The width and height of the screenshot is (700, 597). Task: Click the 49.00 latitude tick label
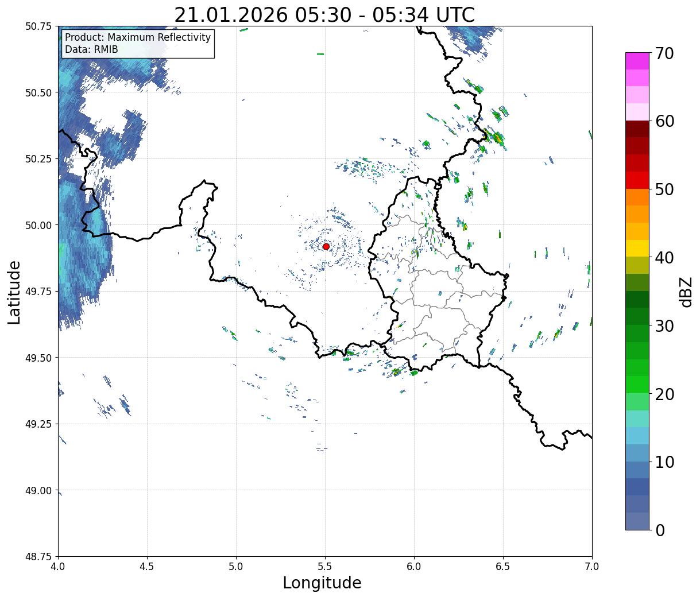[x=39, y=490]
